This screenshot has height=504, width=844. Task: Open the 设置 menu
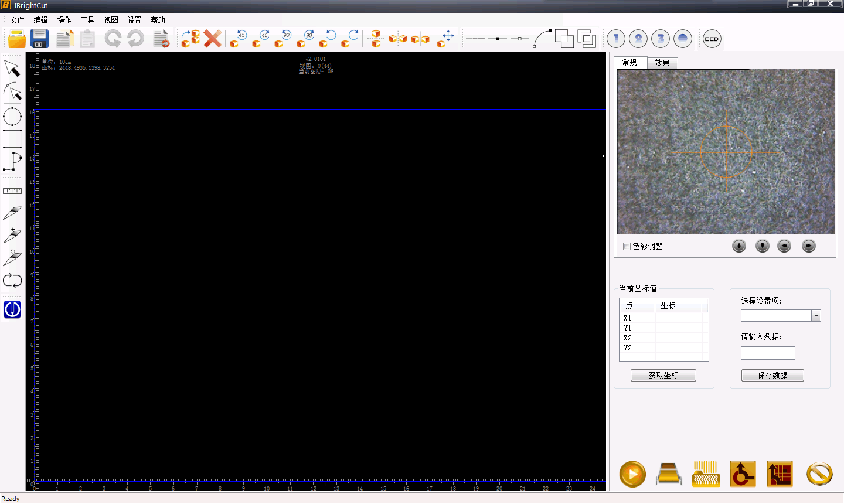click(134, 20)
